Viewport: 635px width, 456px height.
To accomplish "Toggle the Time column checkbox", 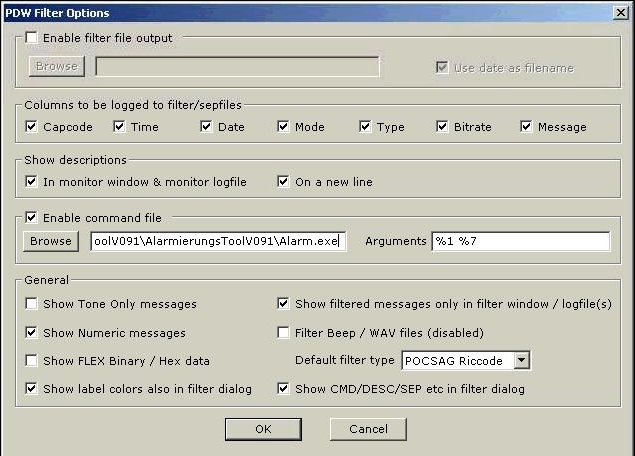I will (x=119, y=127).
